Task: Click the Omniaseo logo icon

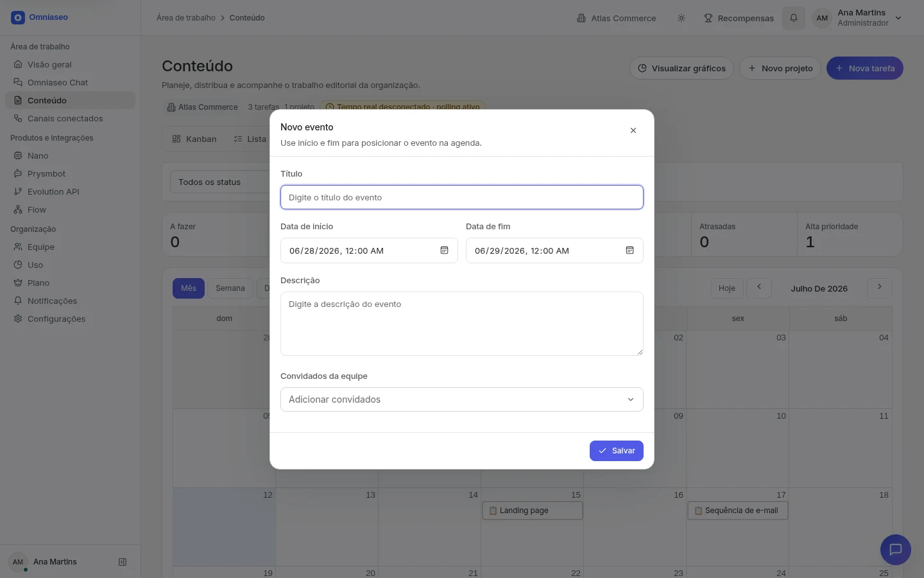Action: tap(18, 17)
